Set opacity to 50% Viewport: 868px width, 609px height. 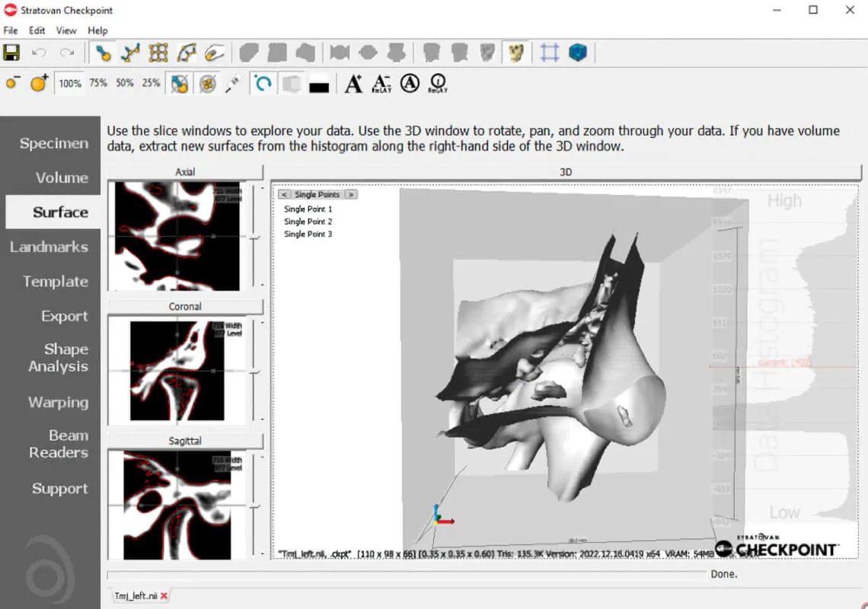[125, 84]
